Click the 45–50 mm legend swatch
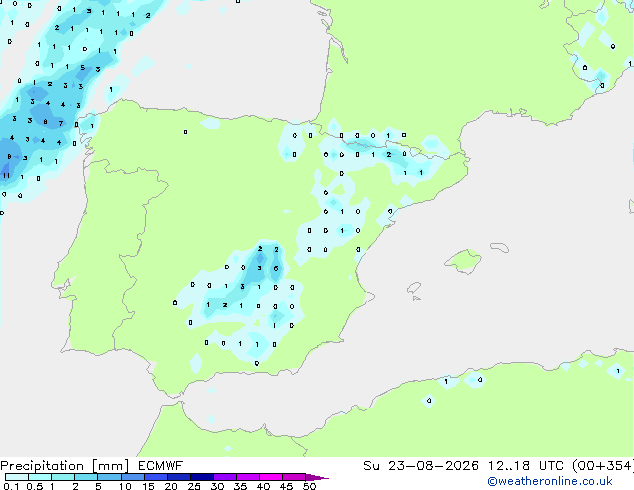The width and height of the screenshot is (634, 490). click(x=294, y=477)
